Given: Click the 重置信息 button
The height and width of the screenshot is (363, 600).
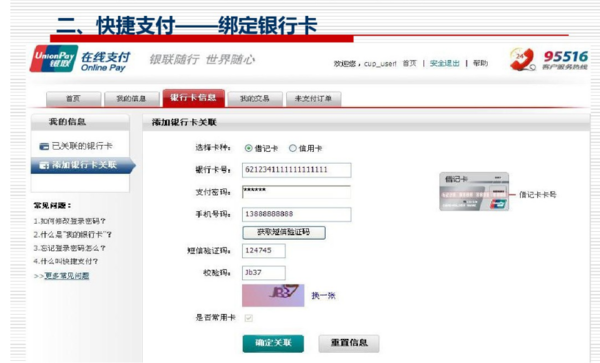Looking at the screenshot, I should click(349, 343).
